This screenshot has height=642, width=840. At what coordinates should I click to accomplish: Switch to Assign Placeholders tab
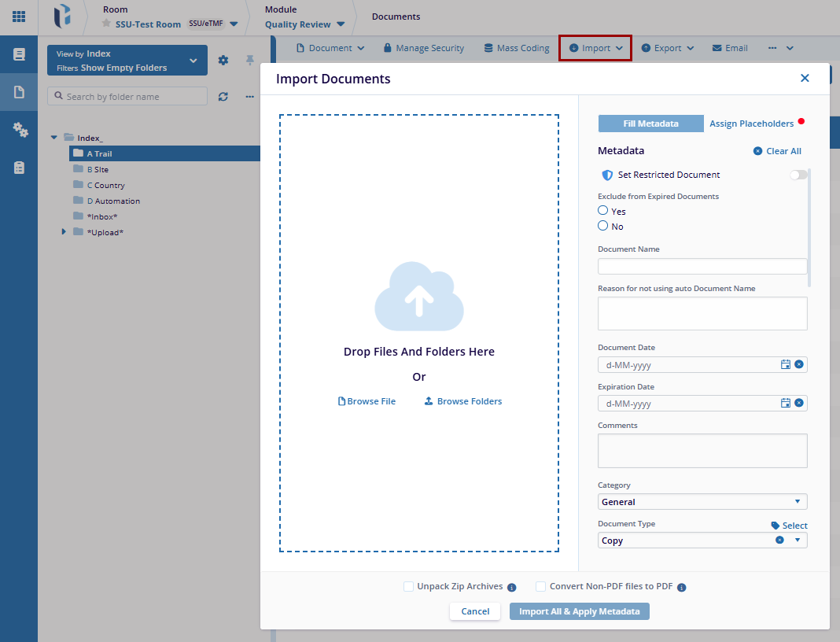pyautogui.click(x=751, y=124)
